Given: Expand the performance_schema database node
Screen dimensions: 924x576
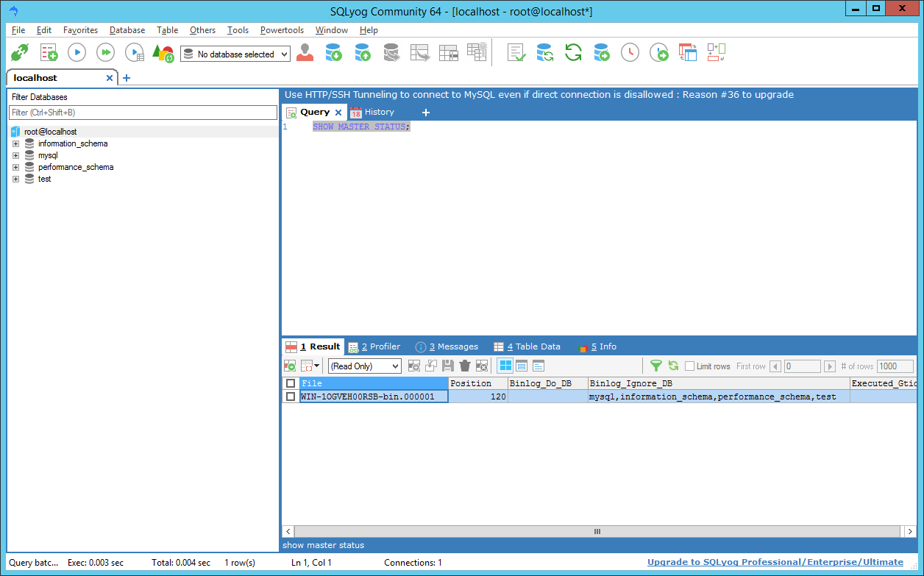Looking at the screenshot, I should (x=15, y=168).
